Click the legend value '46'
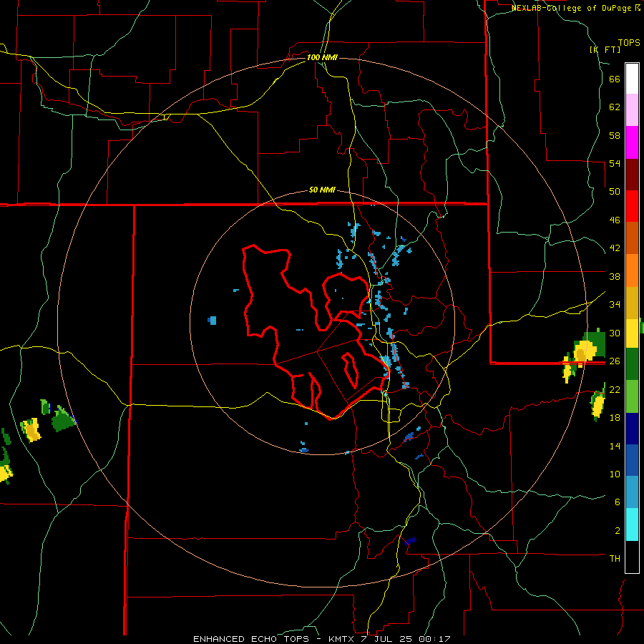 tap(615, 220)
